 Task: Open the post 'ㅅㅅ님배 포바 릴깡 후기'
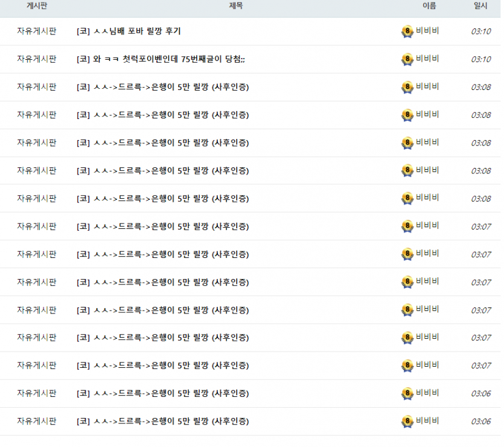click(x=129, y=31)
